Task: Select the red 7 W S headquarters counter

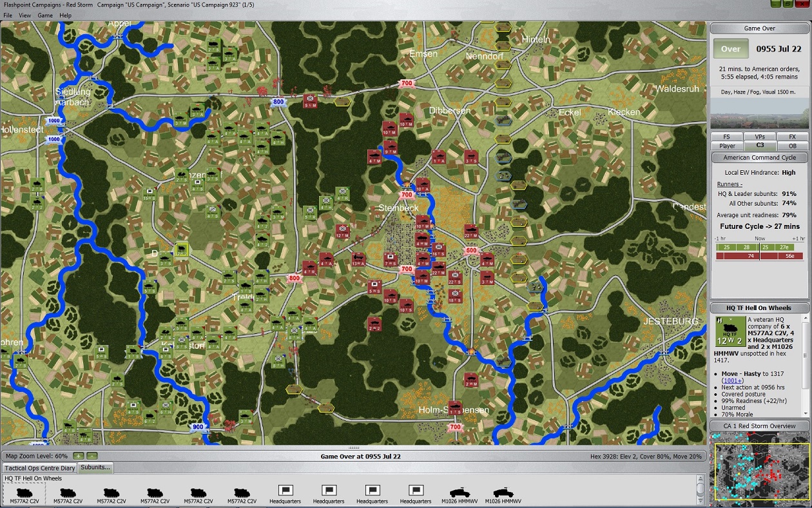Action: pos(391,259)
